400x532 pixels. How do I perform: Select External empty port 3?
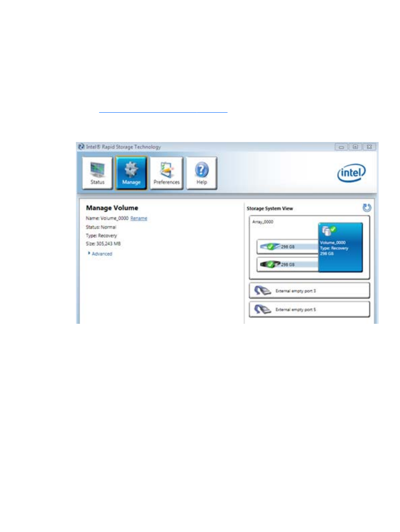point(309,290)
